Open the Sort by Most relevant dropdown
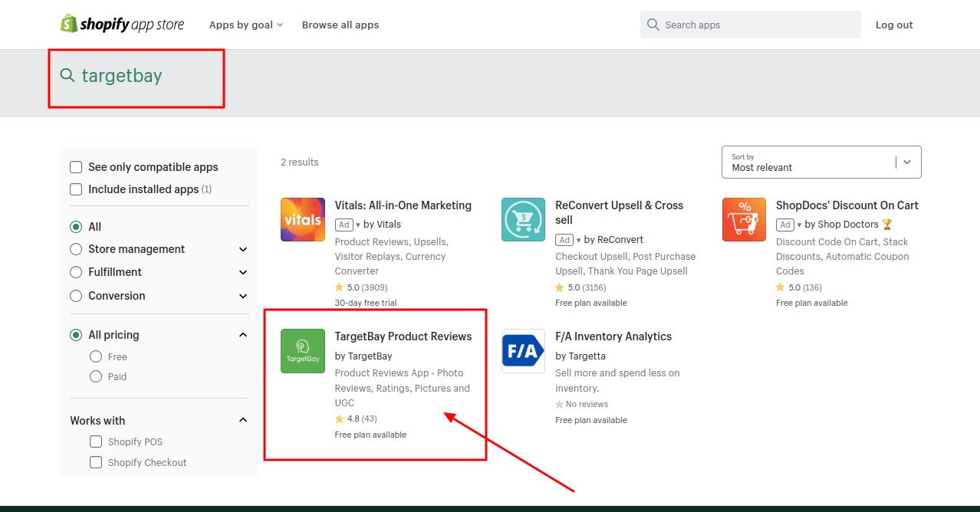The width and height of the screenshot is (980, 512). 821,162
